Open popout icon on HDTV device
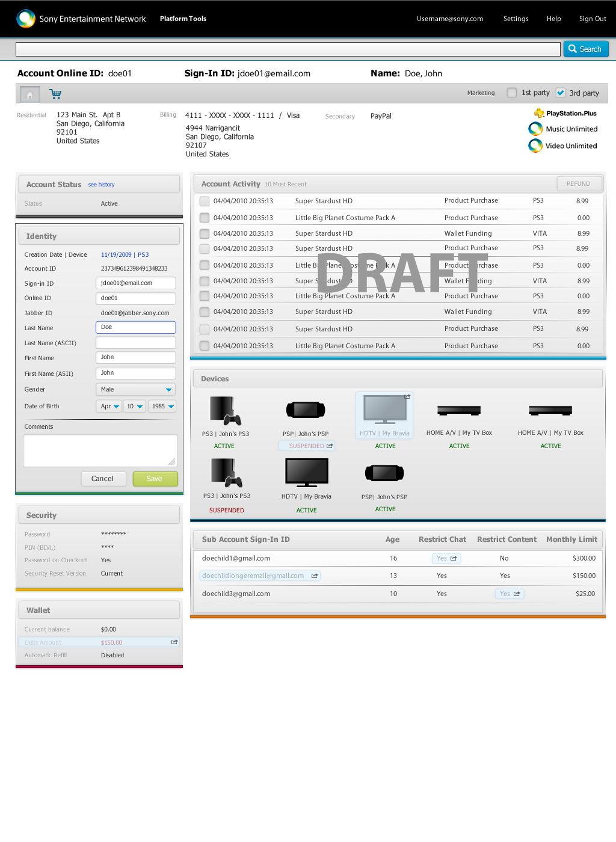 (x=407, y=397)
